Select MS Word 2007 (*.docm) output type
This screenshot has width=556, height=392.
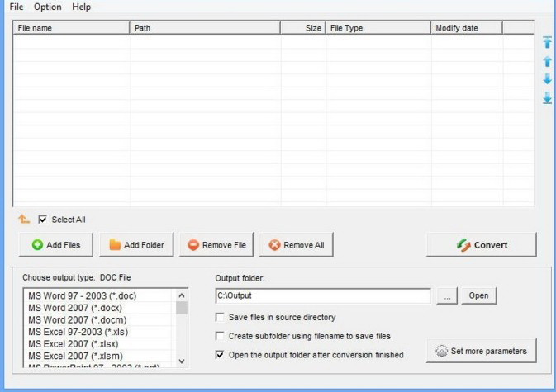pos(99,319)
